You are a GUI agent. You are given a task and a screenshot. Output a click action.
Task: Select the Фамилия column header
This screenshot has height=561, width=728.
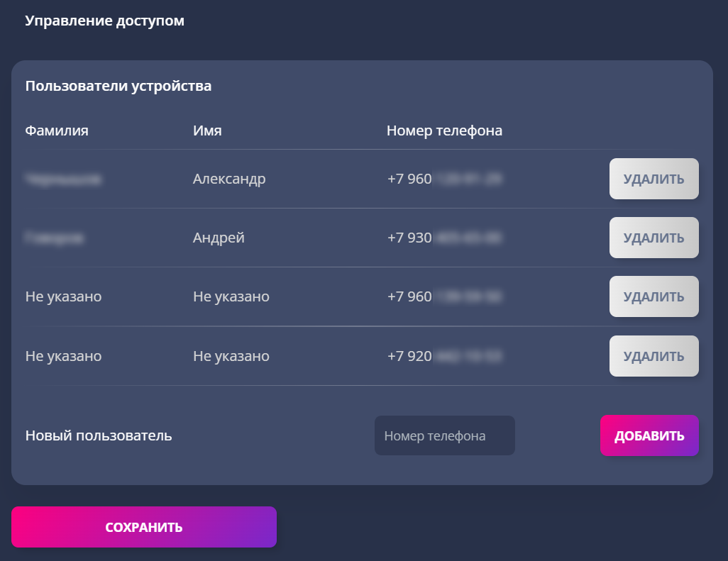coord(57,130)
